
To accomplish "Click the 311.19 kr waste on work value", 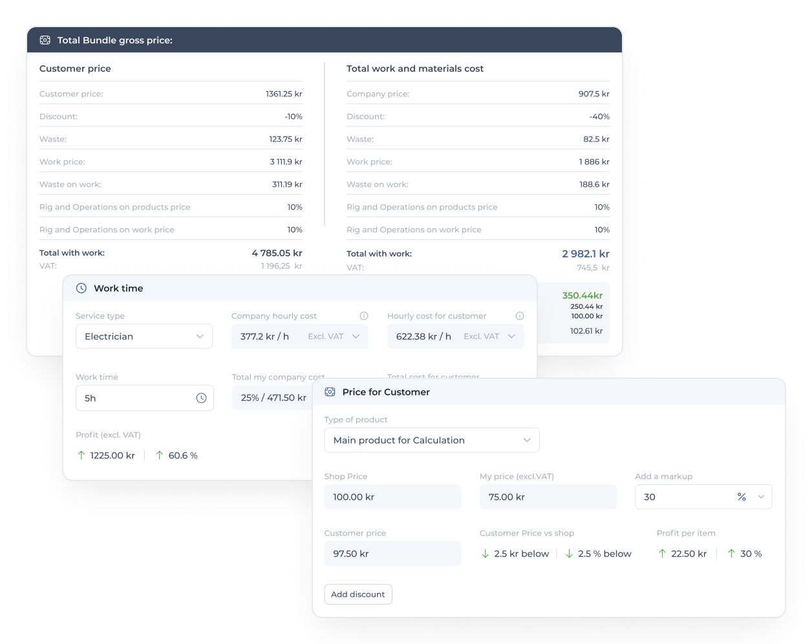I will 287,184.
